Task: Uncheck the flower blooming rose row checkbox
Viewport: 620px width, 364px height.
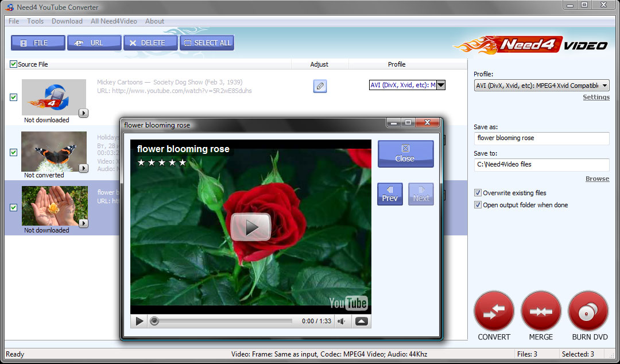Action: pos(13,207)
